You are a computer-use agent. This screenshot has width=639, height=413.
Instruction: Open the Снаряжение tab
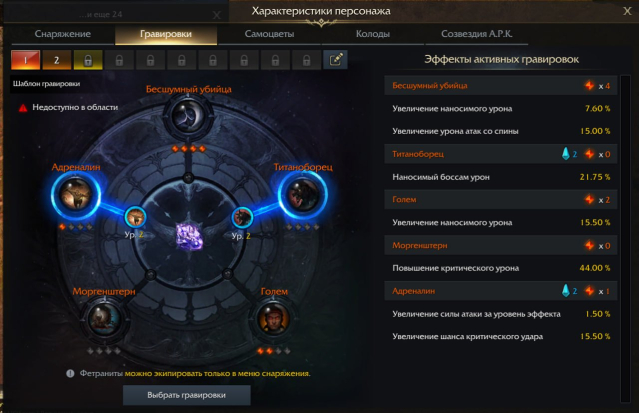(x=62, y=34)
